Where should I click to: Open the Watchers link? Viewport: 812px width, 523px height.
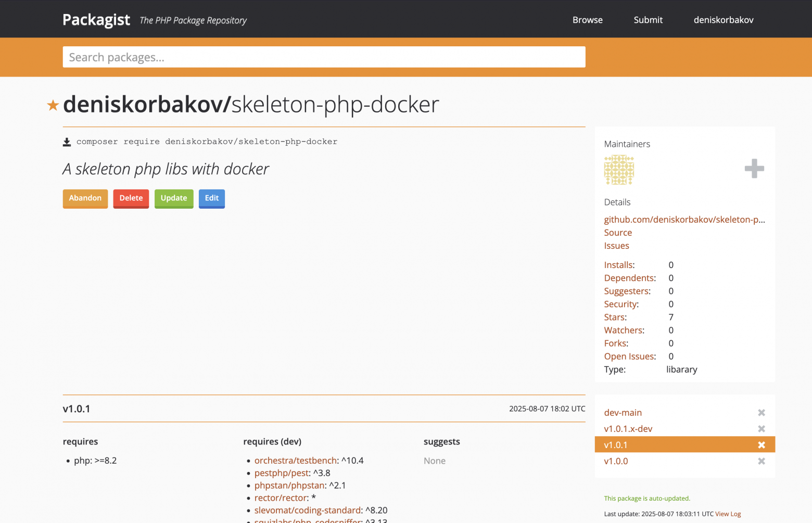click(624, 330)
